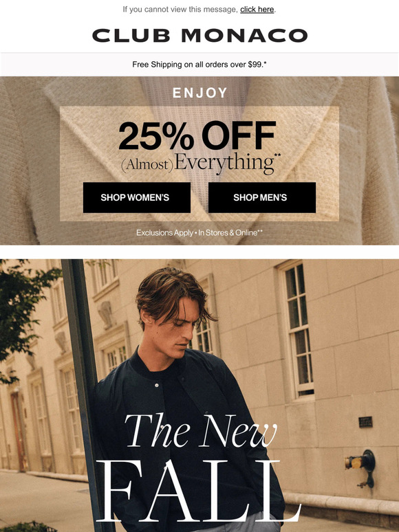This screenshot has height=532, width=399.
Task: Click the italic "The New" heading
Action: click(201, 431)
